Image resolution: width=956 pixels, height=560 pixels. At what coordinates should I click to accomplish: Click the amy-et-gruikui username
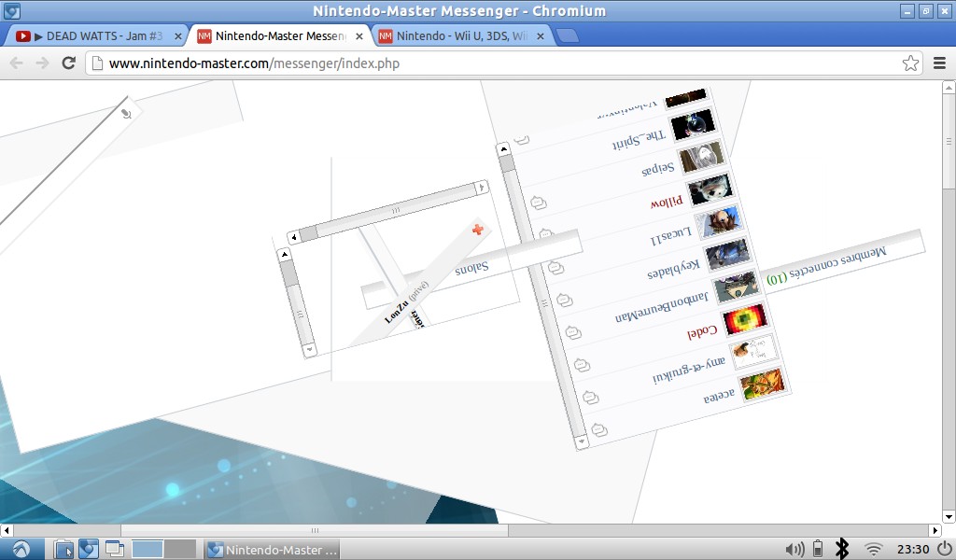(689, 370)
